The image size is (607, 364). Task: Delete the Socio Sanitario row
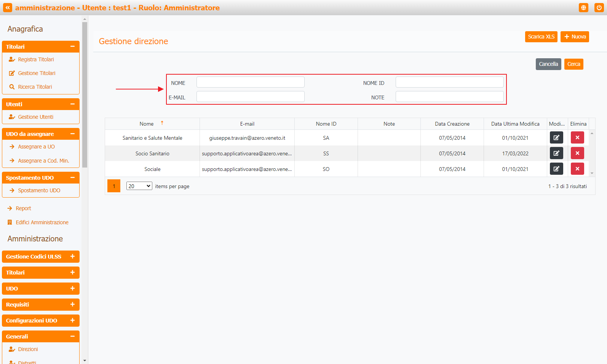click(x=577, y=153)
